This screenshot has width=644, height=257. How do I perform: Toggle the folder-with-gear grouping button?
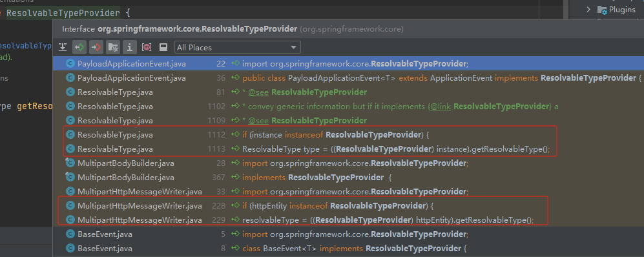point(113,47)
